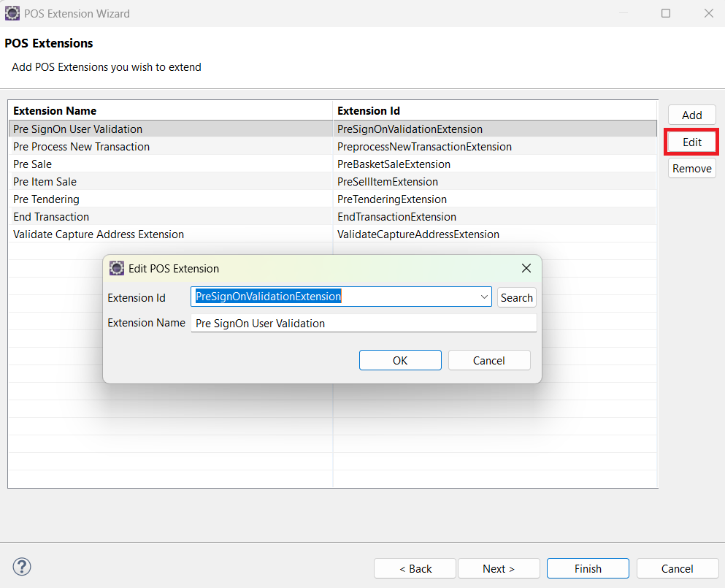Close the Edit POS Extension dialog
Image resolution: width=725 pixels, height=588 pixels.
point(526,268)
